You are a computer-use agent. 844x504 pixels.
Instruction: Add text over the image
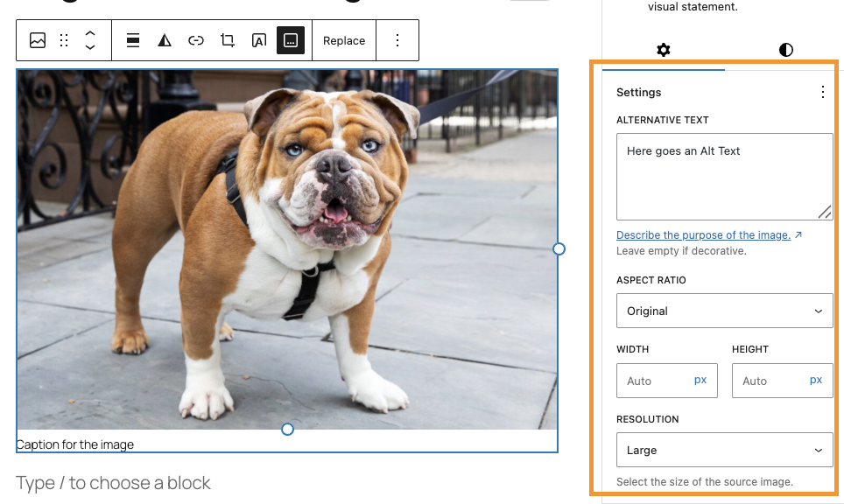pyautogui.click(x=259, y=40)
